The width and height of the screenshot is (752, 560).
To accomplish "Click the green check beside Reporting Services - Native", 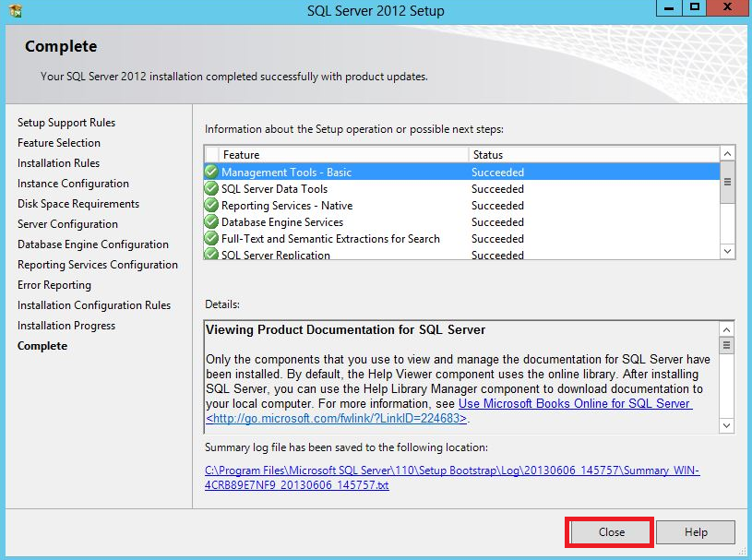I will [x=211, y=205].
